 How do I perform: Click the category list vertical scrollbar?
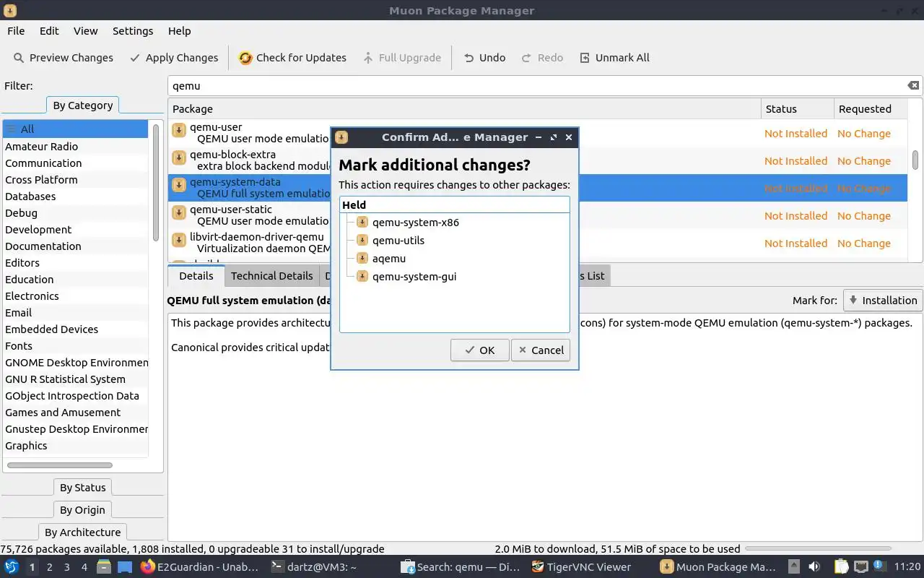(x=155, y=182)
